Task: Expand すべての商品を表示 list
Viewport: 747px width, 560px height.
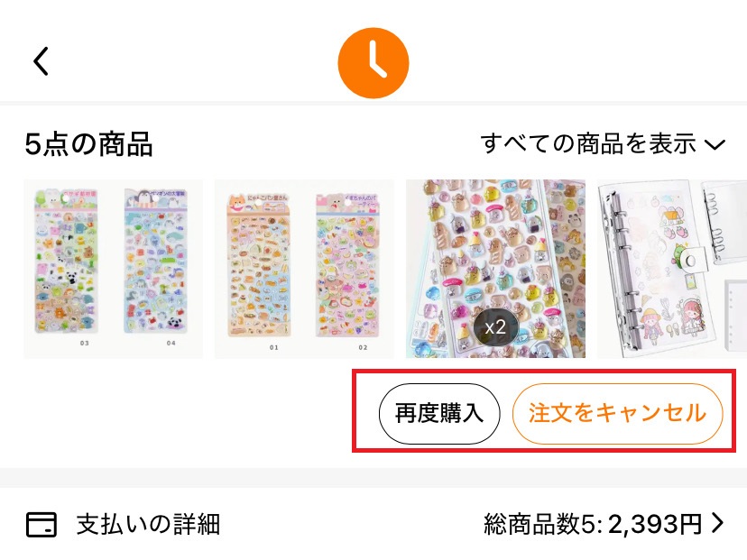Action: click(603, 143)
